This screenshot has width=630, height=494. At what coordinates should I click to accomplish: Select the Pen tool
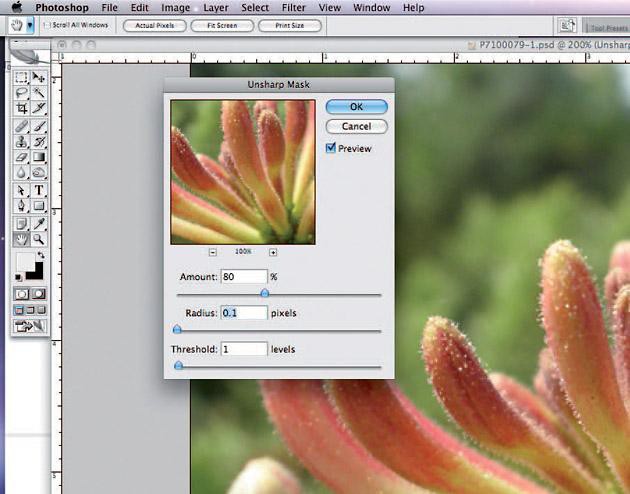pos(21,206)
